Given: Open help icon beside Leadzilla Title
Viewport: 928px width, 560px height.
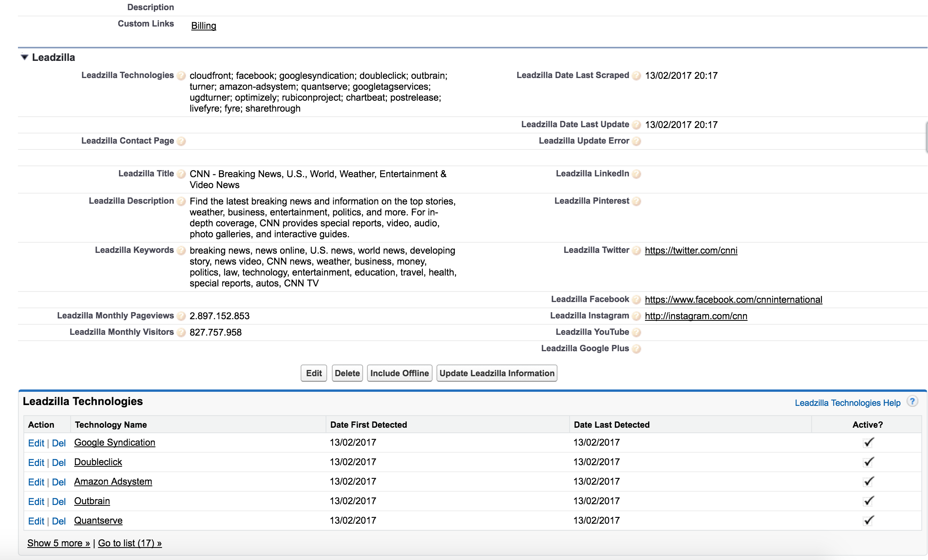Looking at the screenshot, I should click(x=181, y=174).
